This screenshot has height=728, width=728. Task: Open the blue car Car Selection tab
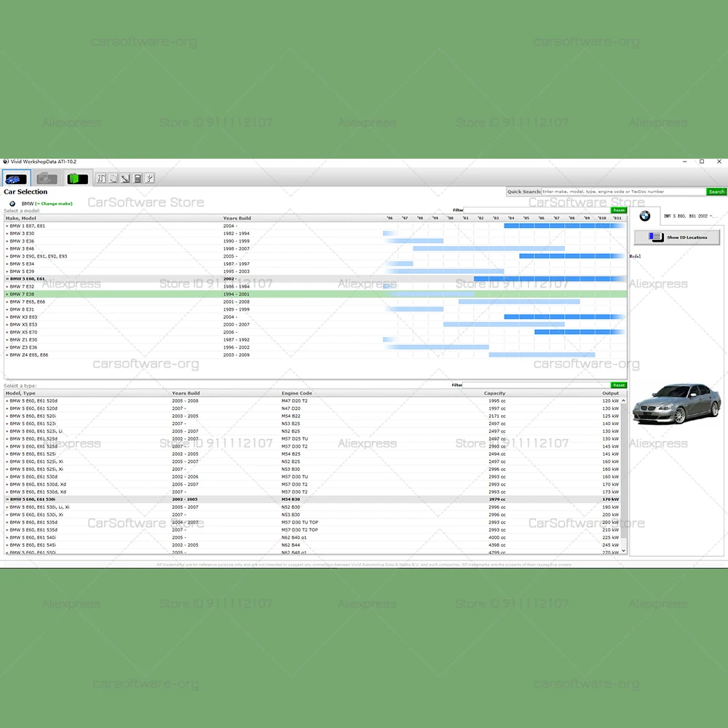point(16,178)
